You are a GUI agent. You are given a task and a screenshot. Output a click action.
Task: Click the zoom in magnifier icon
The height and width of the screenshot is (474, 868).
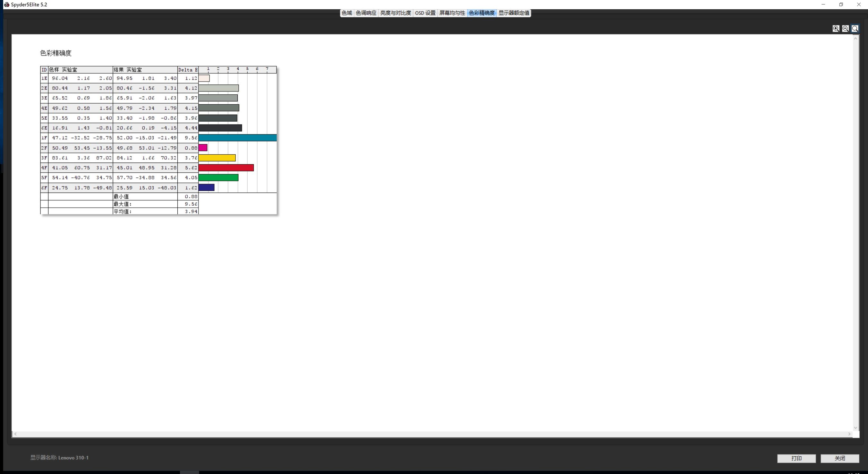(836, 29)
